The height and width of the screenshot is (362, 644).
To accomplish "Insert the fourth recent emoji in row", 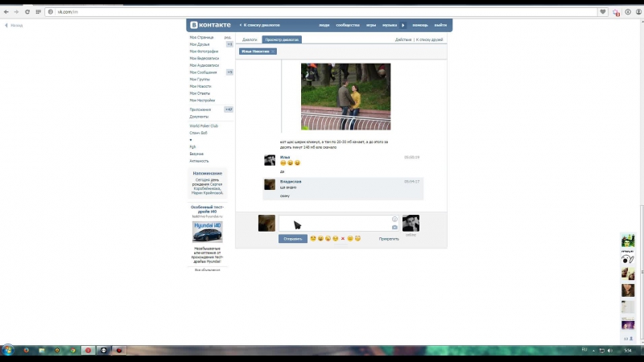I will tap(335, 238).
